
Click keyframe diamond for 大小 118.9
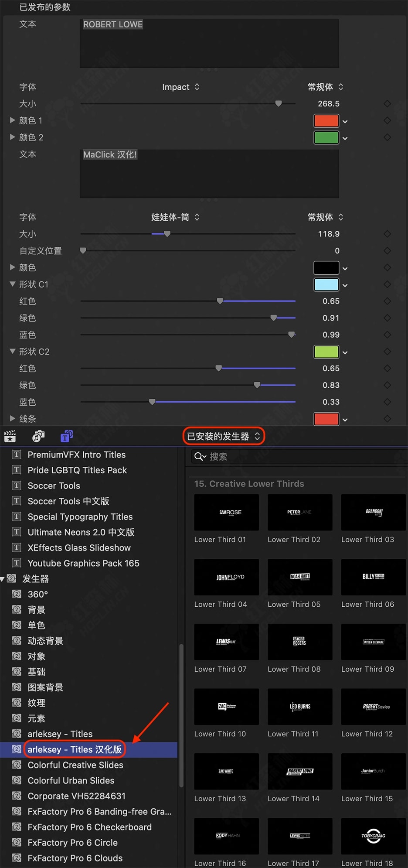(x=387, y=234)
